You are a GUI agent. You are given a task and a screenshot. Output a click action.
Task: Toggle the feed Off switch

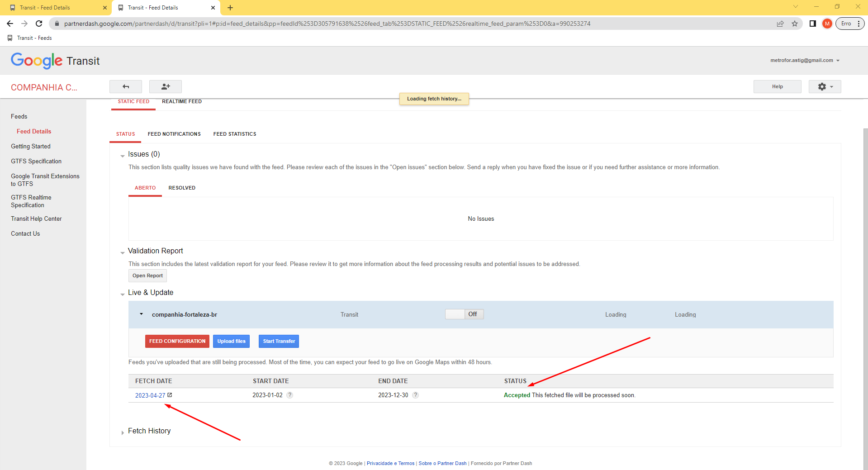tap(464, 314)
